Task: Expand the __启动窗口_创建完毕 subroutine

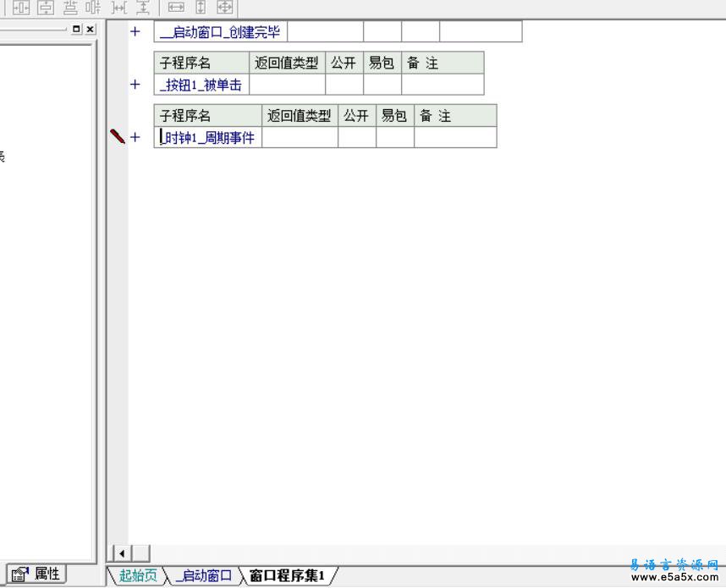Action: 135,31
